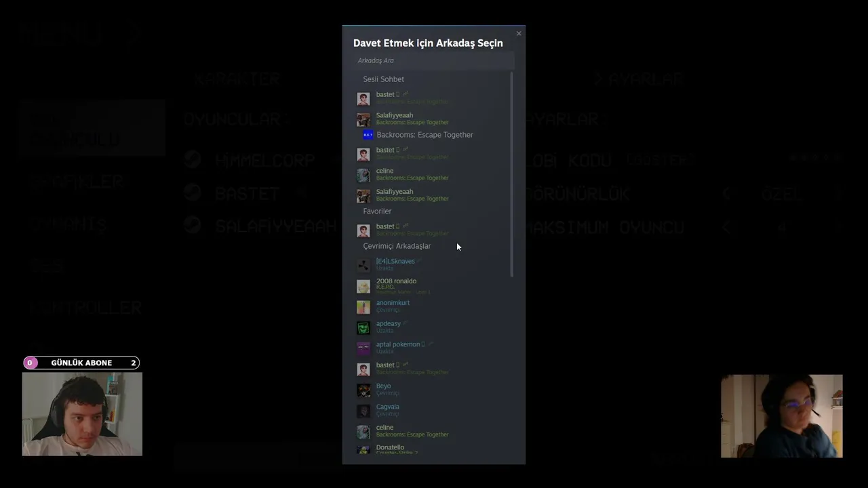Collapse the Sesli Sohbet section
Screen dimensions: 868x488
coord(383,79)
